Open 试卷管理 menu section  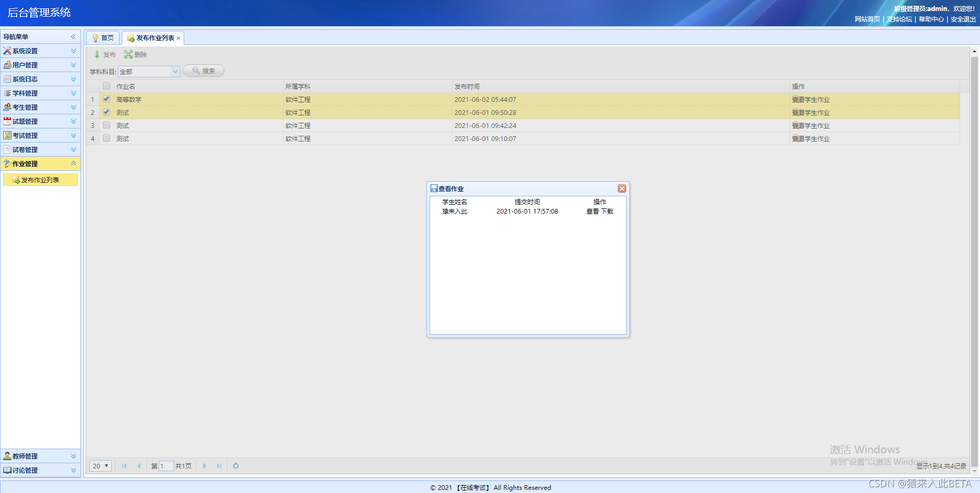point(40,149)
